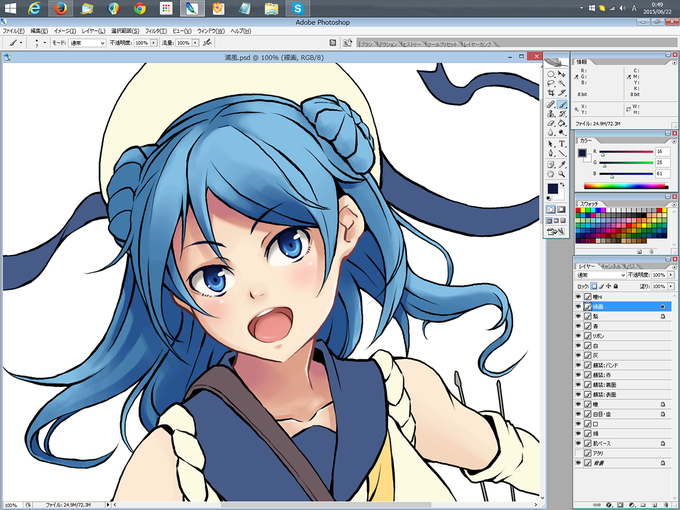This screenshot has height=510, width=680.
Task: Open the Color panel options menu
Action: point(674,141)
